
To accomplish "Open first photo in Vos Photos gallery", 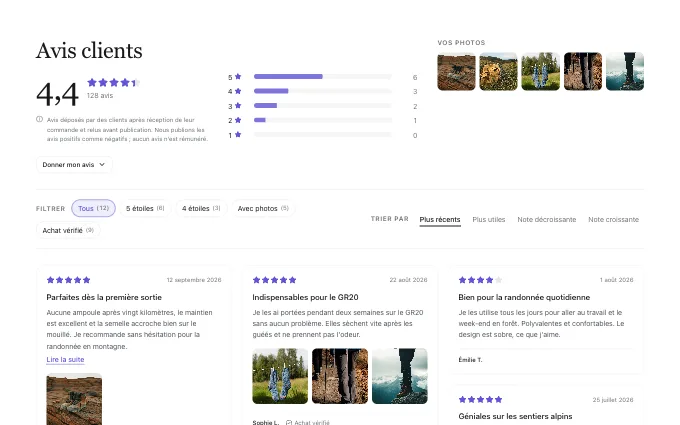I will point(456,72).
